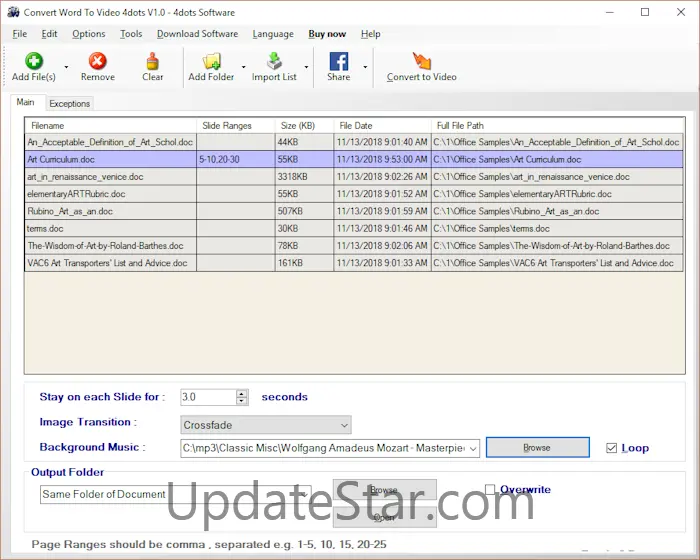
Task: Click the Open button in Output Folder
Action: tap(384, 517)
